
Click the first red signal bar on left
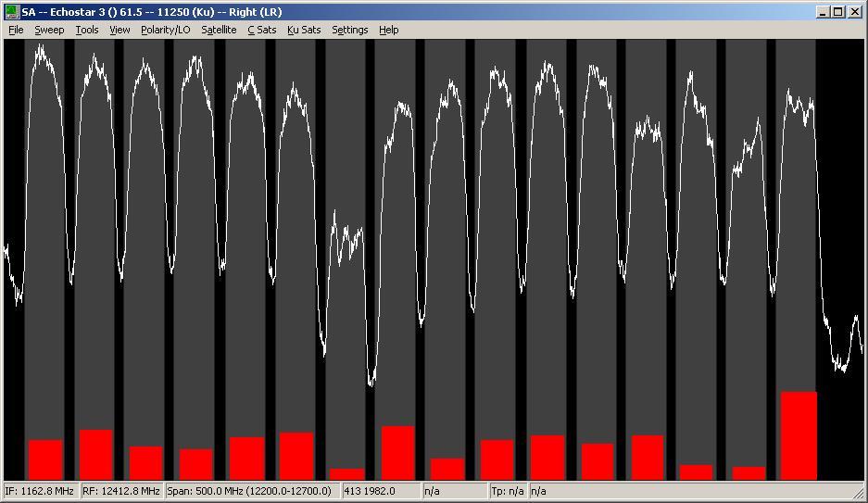click(x=45, y=459)
